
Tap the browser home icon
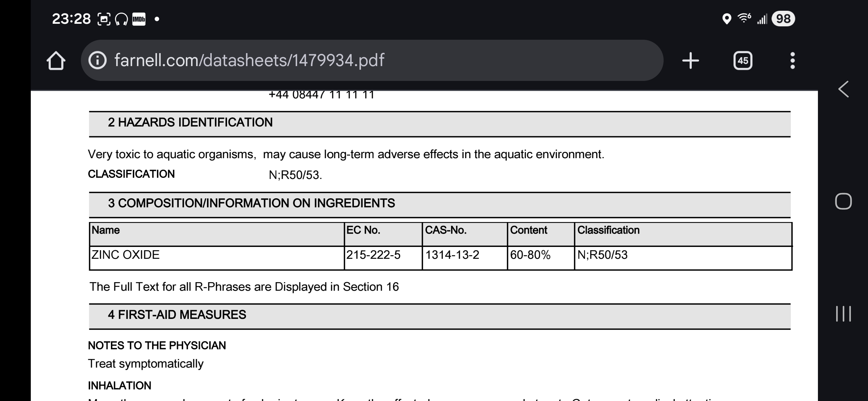pos(56,61)
